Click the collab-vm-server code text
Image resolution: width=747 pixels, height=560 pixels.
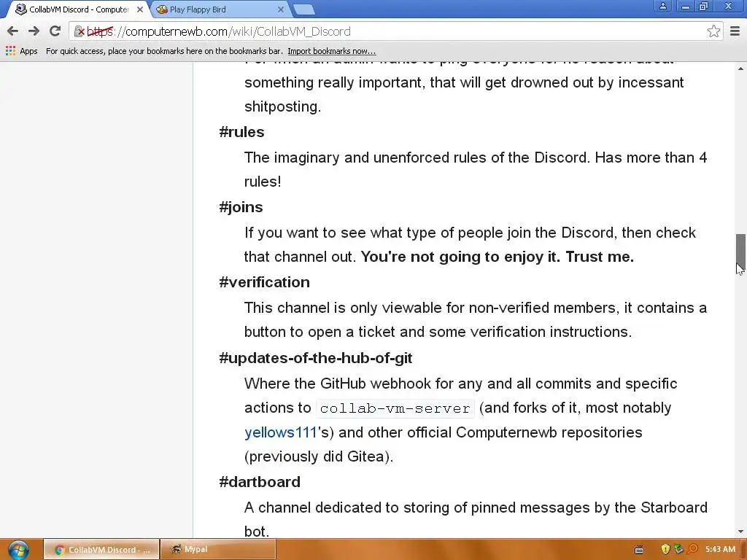click(x=395, y=408)
